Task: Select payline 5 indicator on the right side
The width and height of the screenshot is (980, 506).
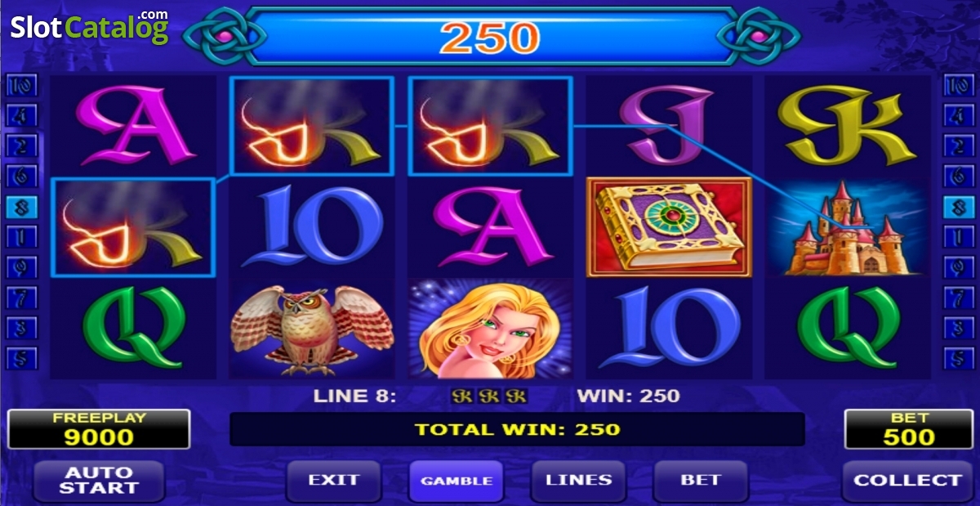Action: (959, 358)
